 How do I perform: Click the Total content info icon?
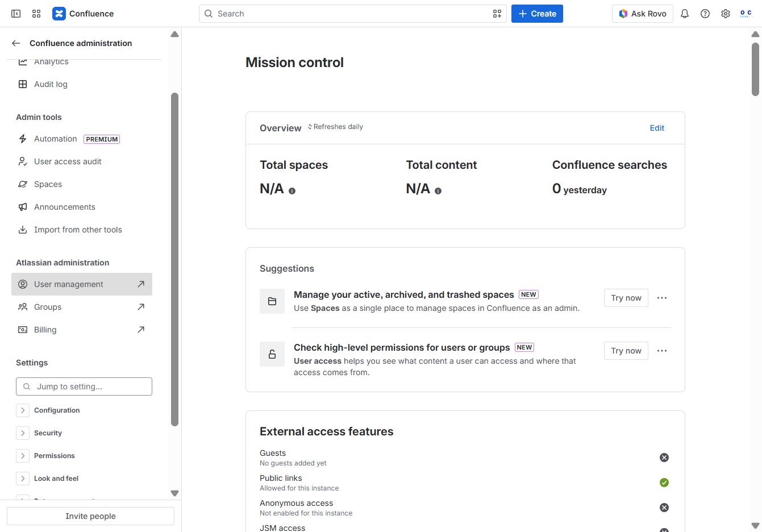(x=438, y=191)
